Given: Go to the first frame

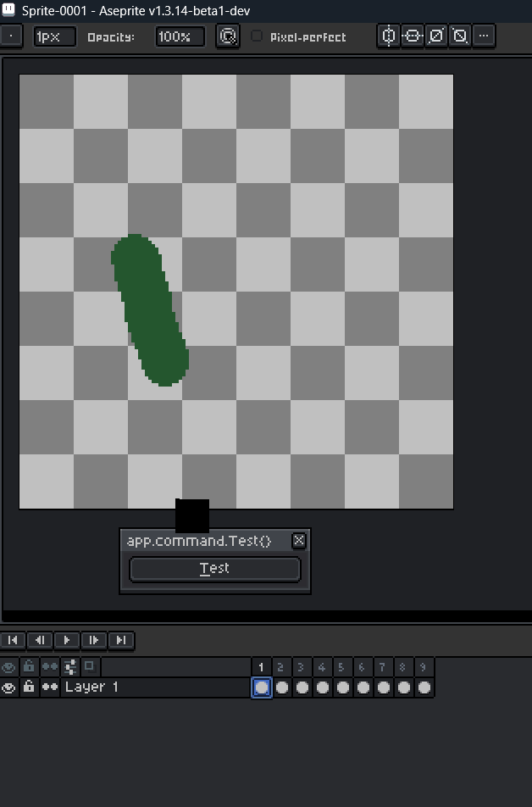Looking at the screenshot, I should tap(13, 640).
